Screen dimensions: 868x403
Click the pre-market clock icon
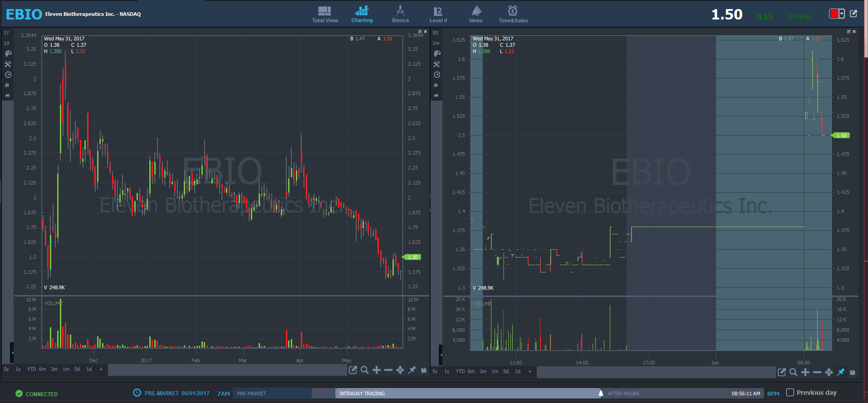[137, 393]
